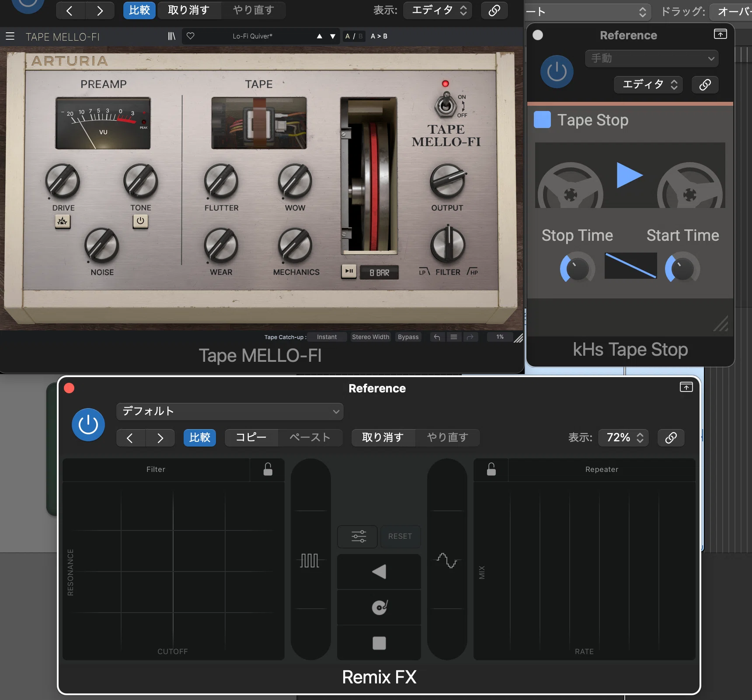Toggle the Remix FX plugin power button
The width and height of the screenshot is (752, 700).
(x=88, y=424)
